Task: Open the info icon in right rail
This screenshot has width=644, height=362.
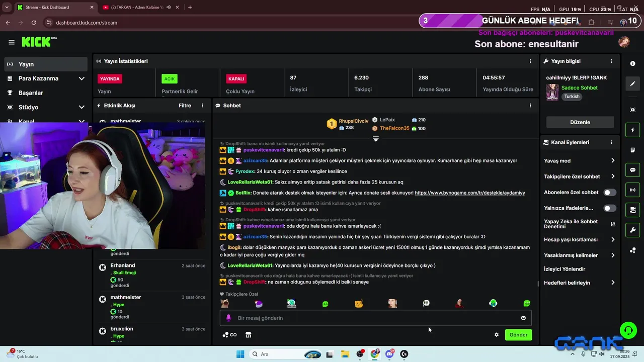Action: [x=633, y=64]
